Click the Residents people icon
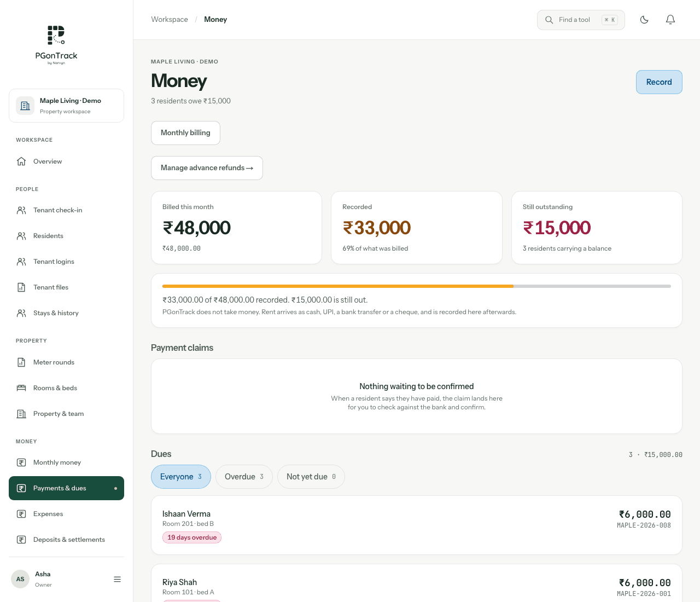Viewport: 700px width, 602px height. [x=21, y=236]
